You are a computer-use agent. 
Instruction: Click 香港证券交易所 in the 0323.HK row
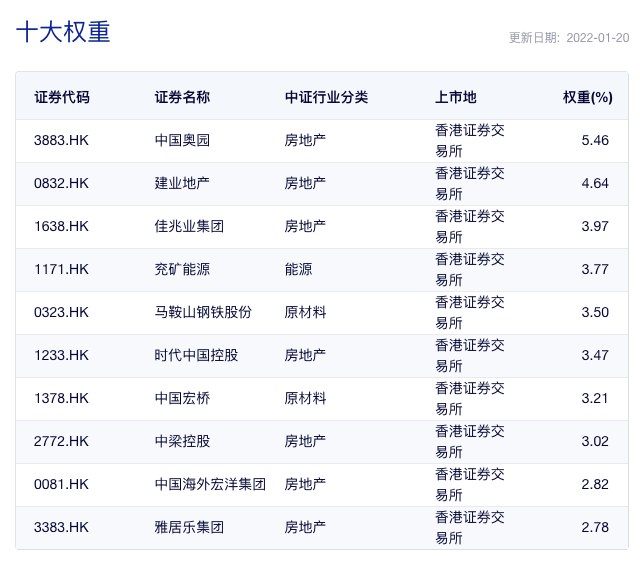(470, 313)
